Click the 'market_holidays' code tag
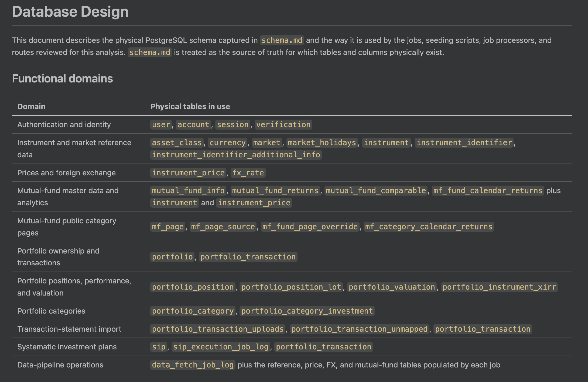The width and height of the screenshot is (588, 382). 322,143
